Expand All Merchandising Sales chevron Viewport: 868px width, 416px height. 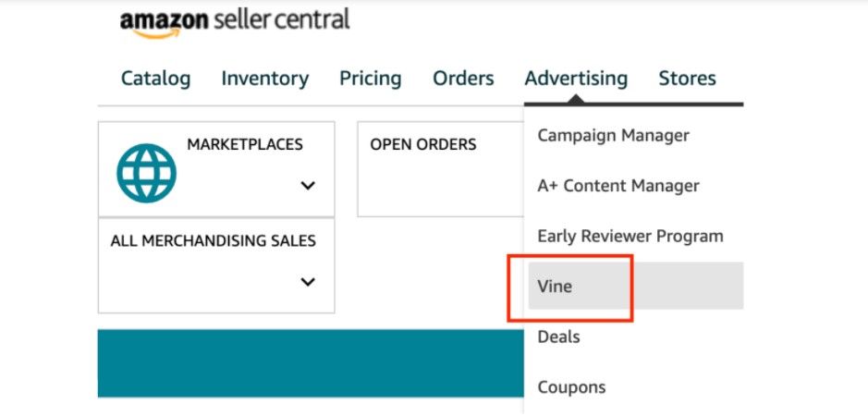click(x=308, y=282)
